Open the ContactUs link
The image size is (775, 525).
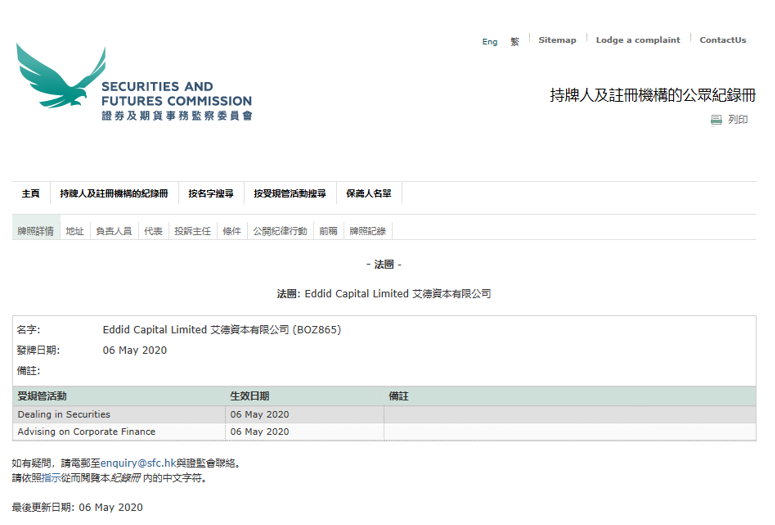(x=723, y=40)
